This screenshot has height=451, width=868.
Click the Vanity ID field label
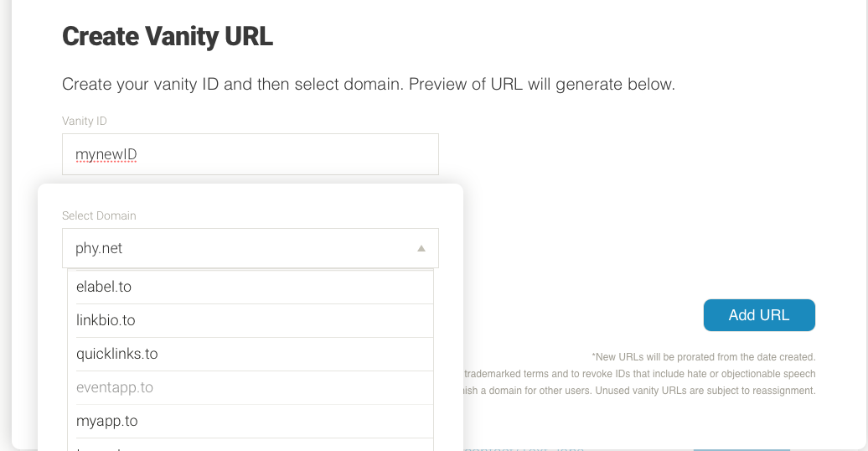click(x=85, y=121)
